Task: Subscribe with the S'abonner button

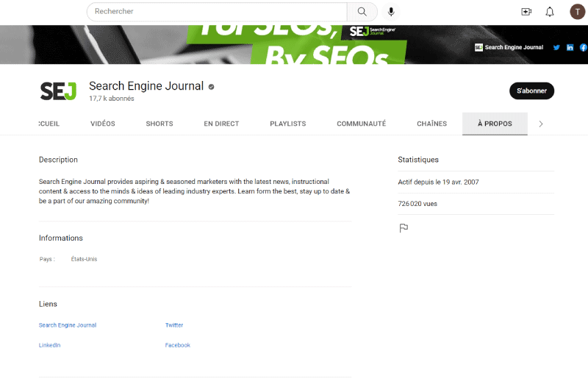Action: 531,91
